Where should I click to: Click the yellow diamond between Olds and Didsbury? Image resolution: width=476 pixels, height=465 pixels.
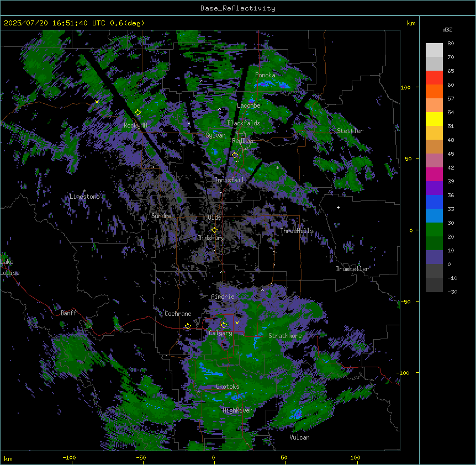click(x=214, y=230)
